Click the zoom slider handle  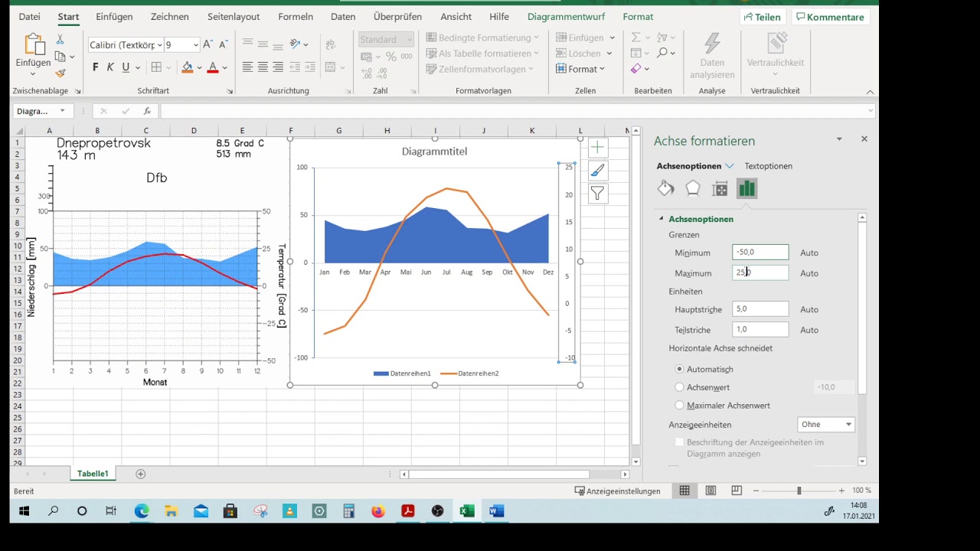coord(799,491)
